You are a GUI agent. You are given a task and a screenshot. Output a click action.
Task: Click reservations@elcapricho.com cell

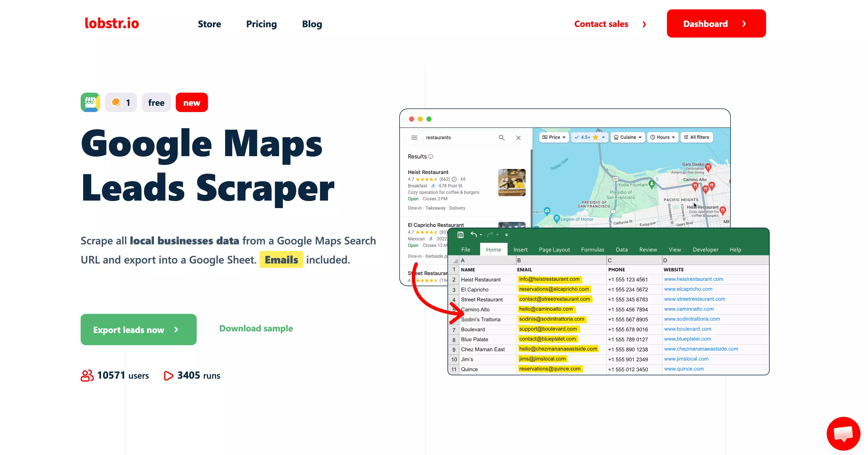pos(561,289)
